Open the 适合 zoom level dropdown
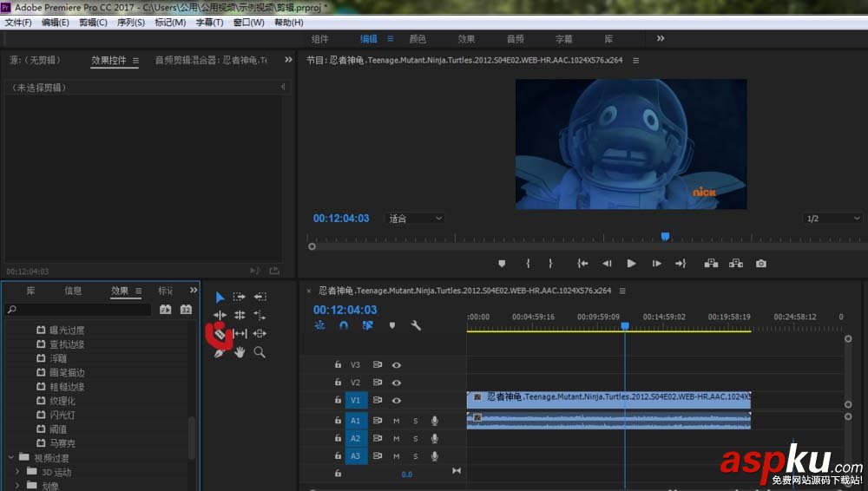868x491 pixels. click(x=415, y=219)
